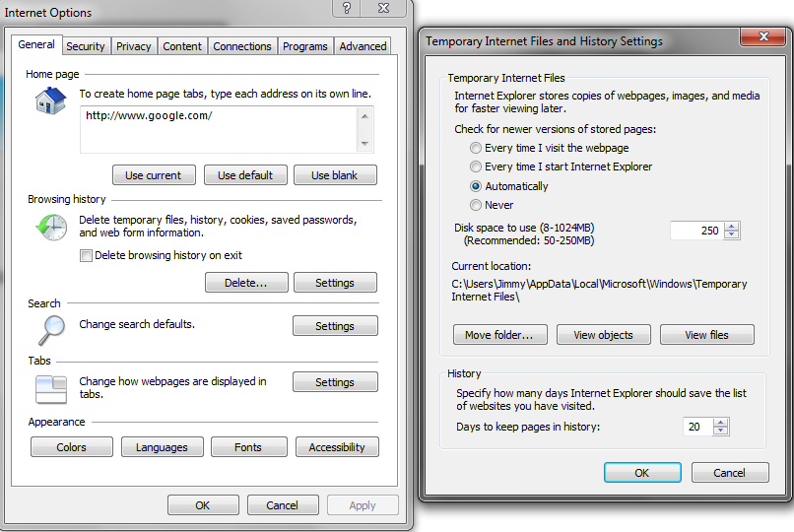This screenshot has height=532, width=794.
Task: Switch to the General tab
Action: [x=36, y=44]
